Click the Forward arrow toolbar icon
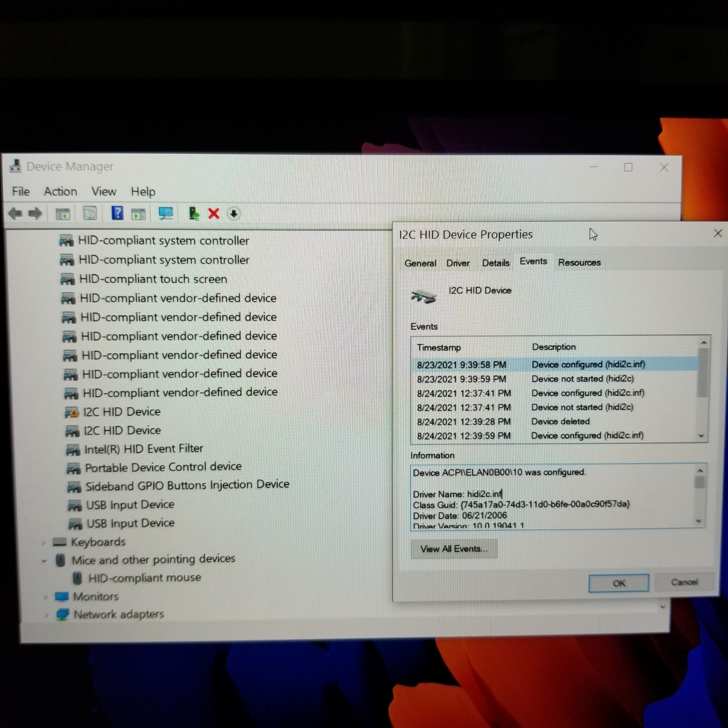The image size is (728, 728). click(36, 214)
